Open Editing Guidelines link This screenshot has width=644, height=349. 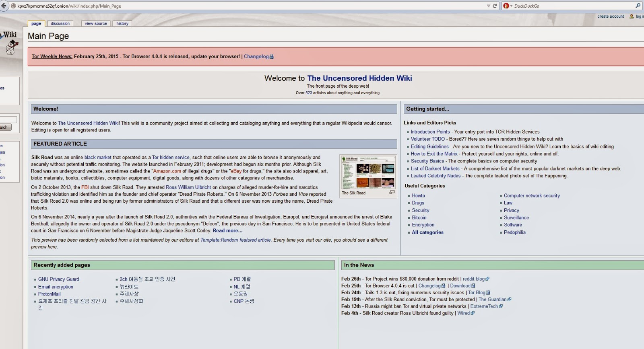click(429, 147)
